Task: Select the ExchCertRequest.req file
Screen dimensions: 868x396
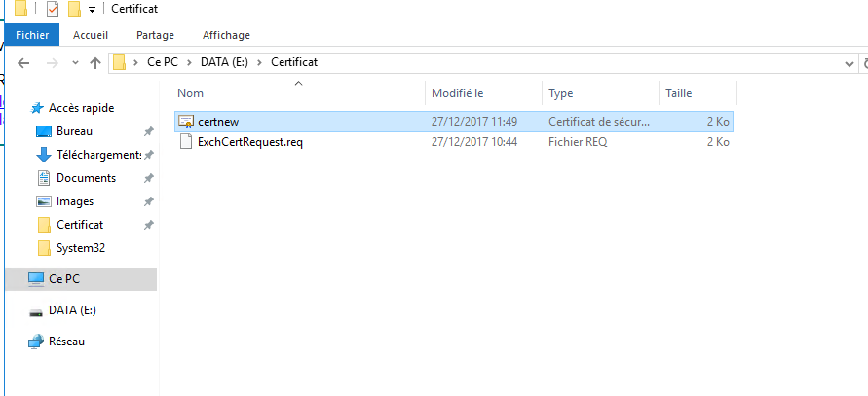Action: [454, 142]
